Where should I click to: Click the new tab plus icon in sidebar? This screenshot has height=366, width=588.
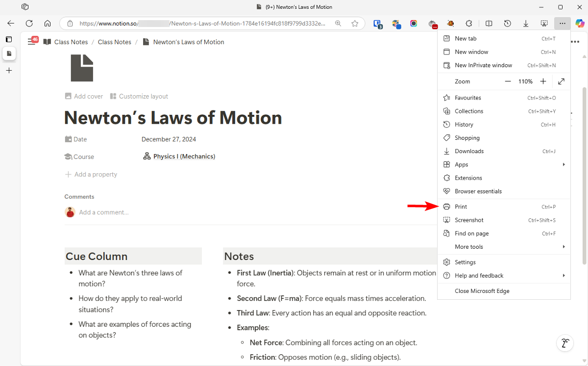point(9,70)
